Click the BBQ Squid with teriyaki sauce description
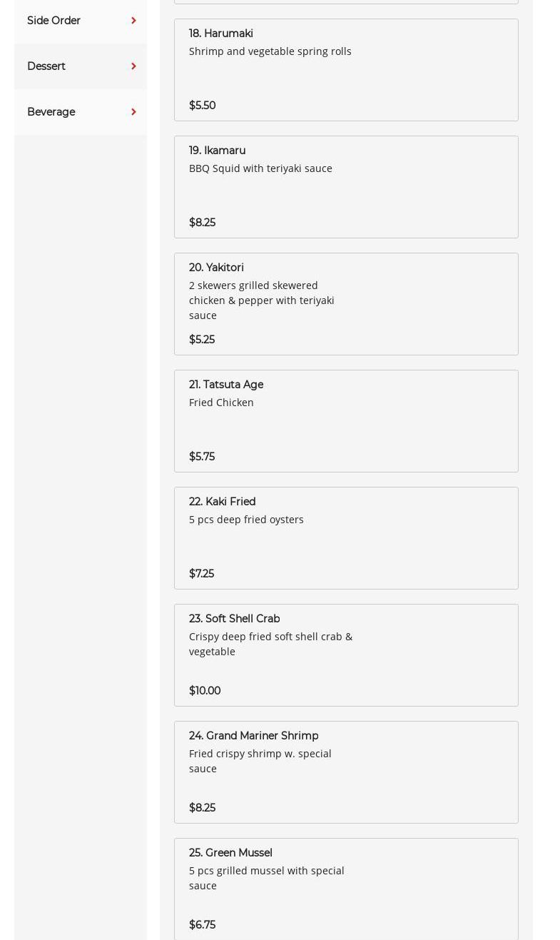 260,168
